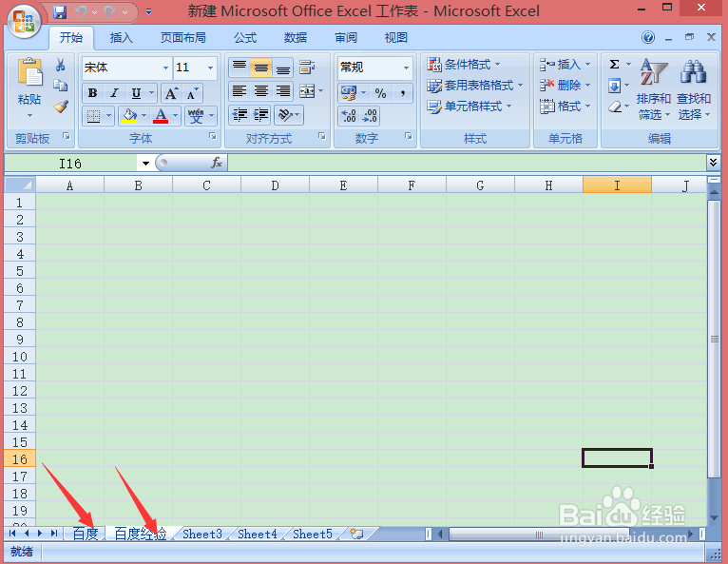Customize Quick Access Toolbar dropdown
Image resolution: width=728 pixels, height=564 pixels.
(148, 12)
